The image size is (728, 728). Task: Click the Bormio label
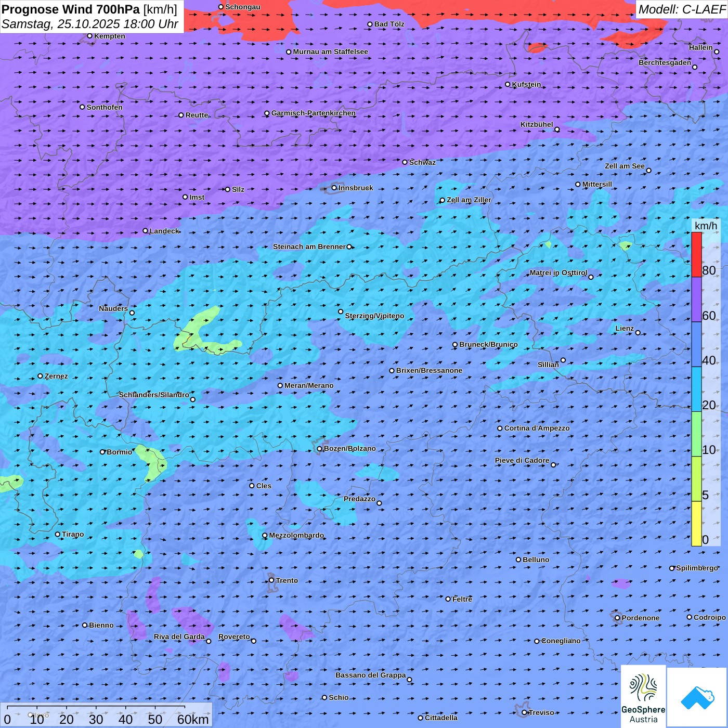119,452
